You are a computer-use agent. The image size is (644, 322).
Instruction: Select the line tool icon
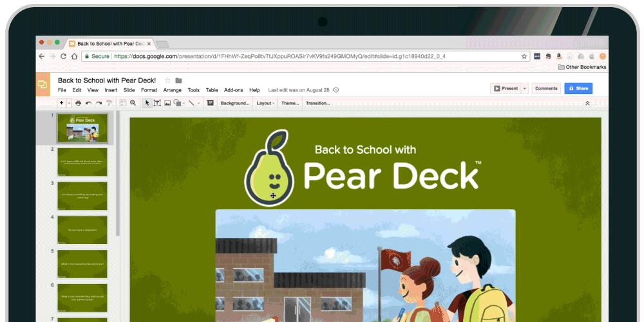tap(191, 103)
